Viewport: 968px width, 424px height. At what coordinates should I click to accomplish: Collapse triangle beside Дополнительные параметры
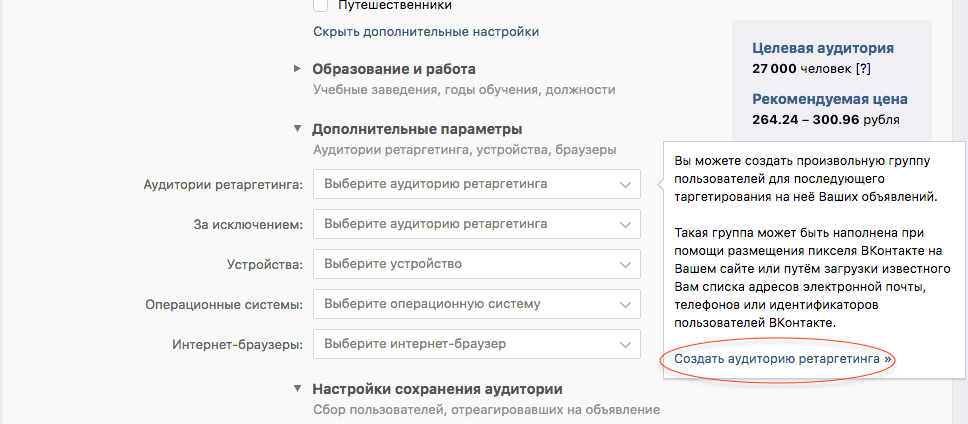coord(297,129)
